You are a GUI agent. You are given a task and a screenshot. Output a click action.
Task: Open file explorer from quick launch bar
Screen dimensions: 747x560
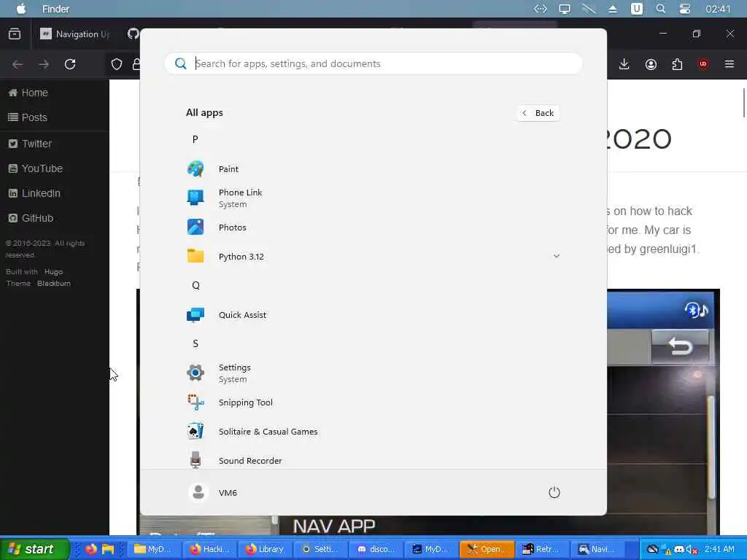[x=108, y=549]
